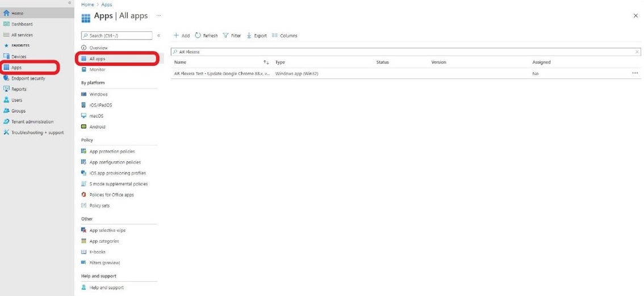Open row ellipsis menu for AR Flexera app
Screen dimensions: 644x296
coord(634,73)
